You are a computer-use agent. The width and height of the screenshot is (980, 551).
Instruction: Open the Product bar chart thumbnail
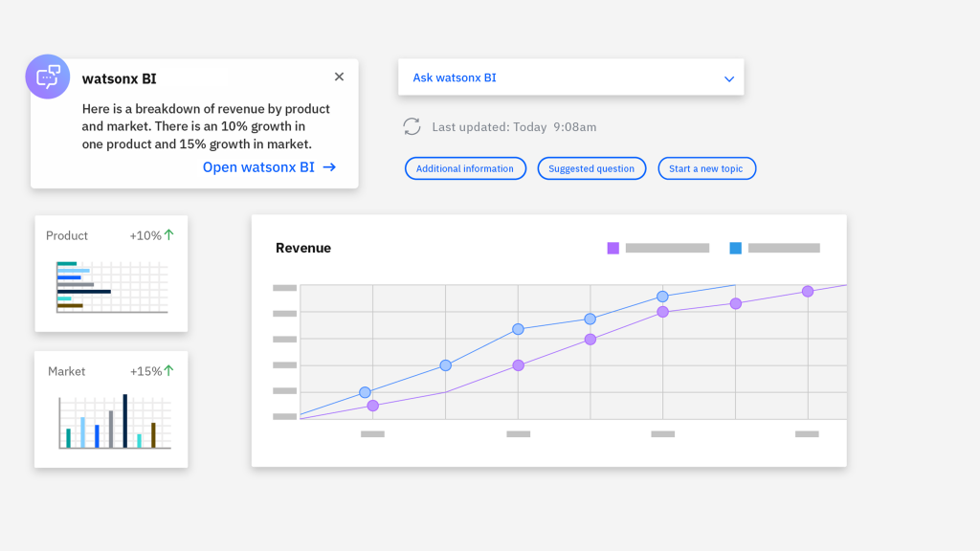111,287
